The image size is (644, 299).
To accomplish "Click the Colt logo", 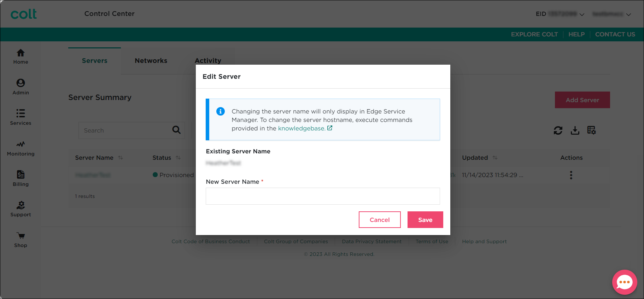I will point(24,14).
